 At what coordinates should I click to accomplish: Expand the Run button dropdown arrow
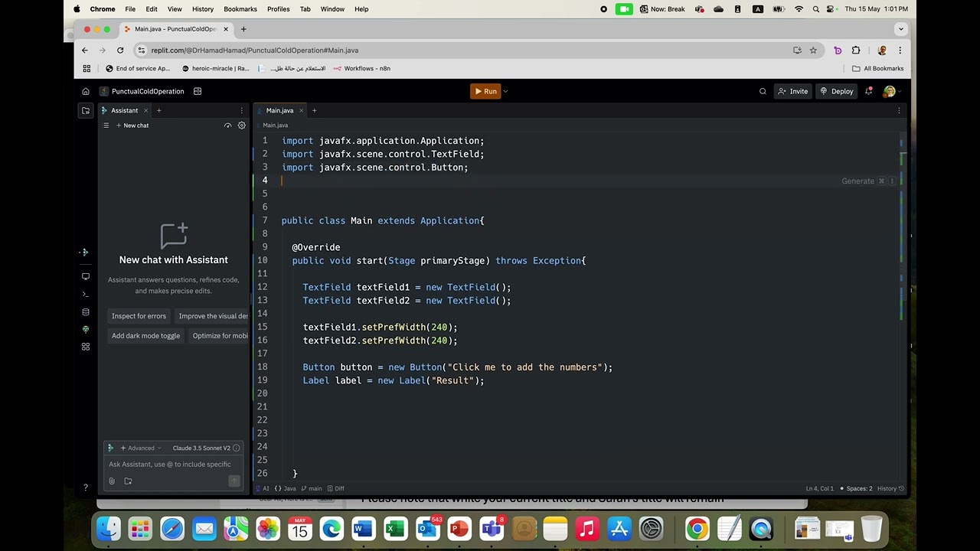505,91
